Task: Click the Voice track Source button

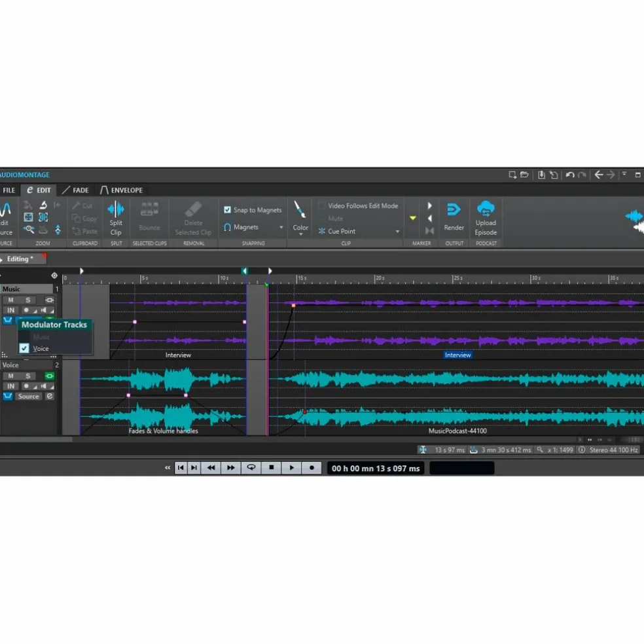Action: (28, 397)
